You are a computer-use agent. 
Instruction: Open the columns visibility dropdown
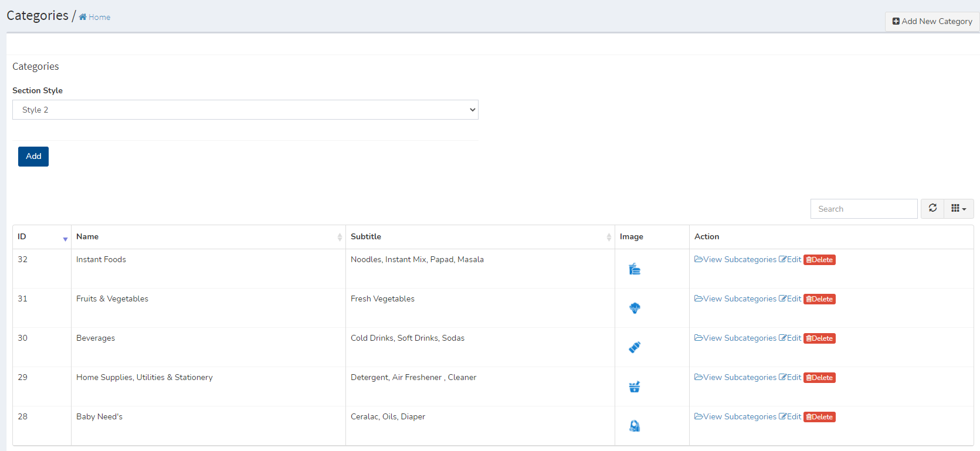(x=959, y=208)
